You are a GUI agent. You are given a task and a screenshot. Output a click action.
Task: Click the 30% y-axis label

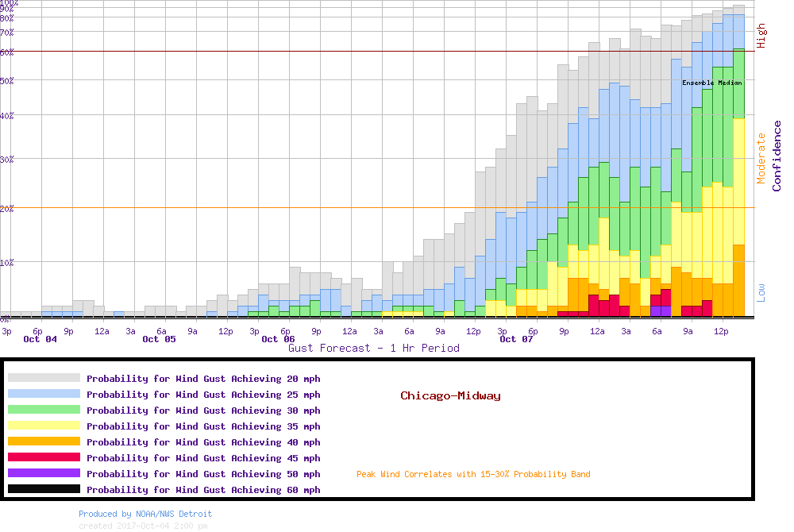point(6,160)
